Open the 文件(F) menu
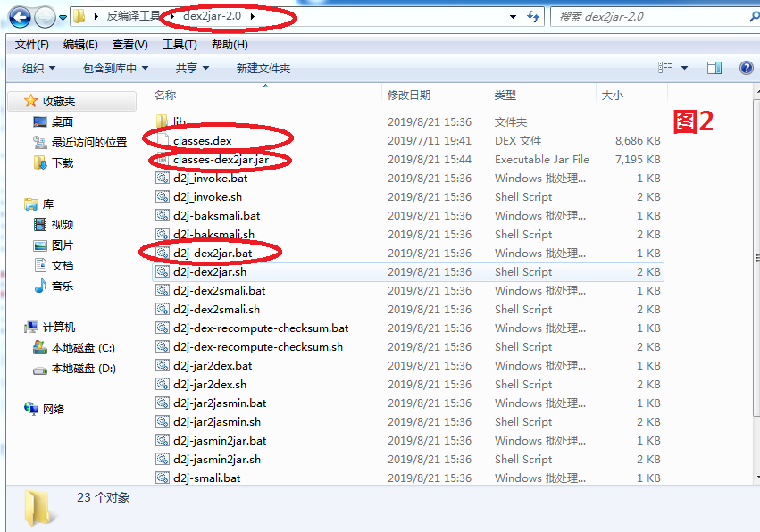The width and height of the screenshot is (760, 532). [31, 45]
